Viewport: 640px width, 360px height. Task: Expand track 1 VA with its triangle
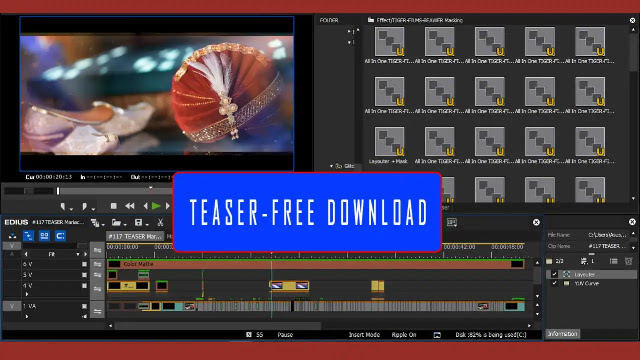(27, 316)
